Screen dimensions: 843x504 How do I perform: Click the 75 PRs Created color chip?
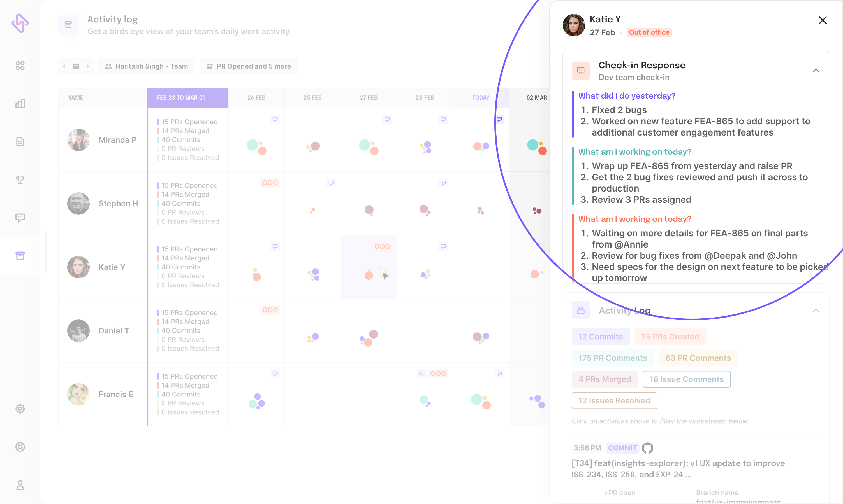click(x=670, y=337)
